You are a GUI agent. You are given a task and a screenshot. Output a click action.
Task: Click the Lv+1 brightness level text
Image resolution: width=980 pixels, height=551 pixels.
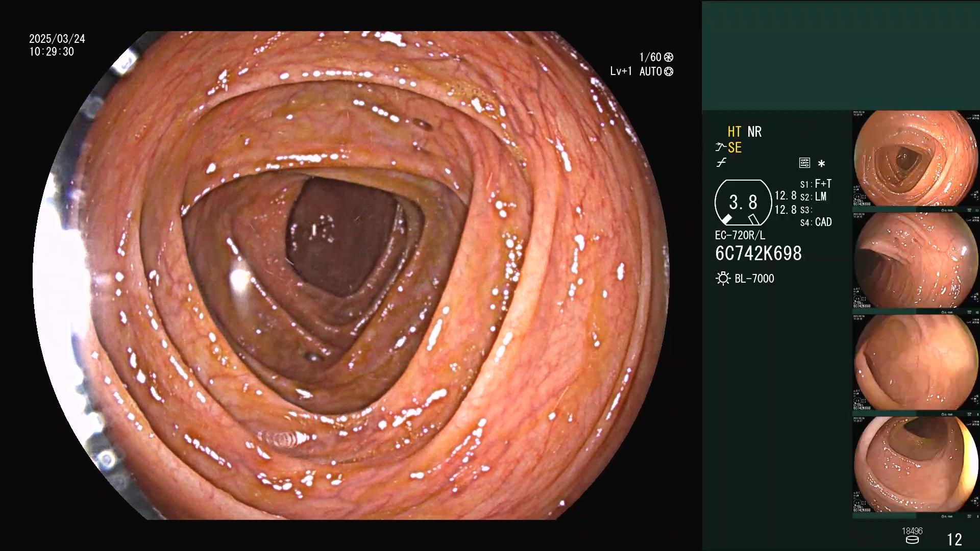(x=621, y=71)
